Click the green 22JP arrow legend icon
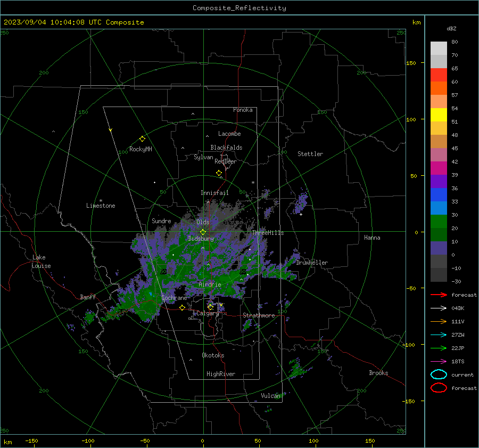479x448 pixels. (x=439, y=348)
